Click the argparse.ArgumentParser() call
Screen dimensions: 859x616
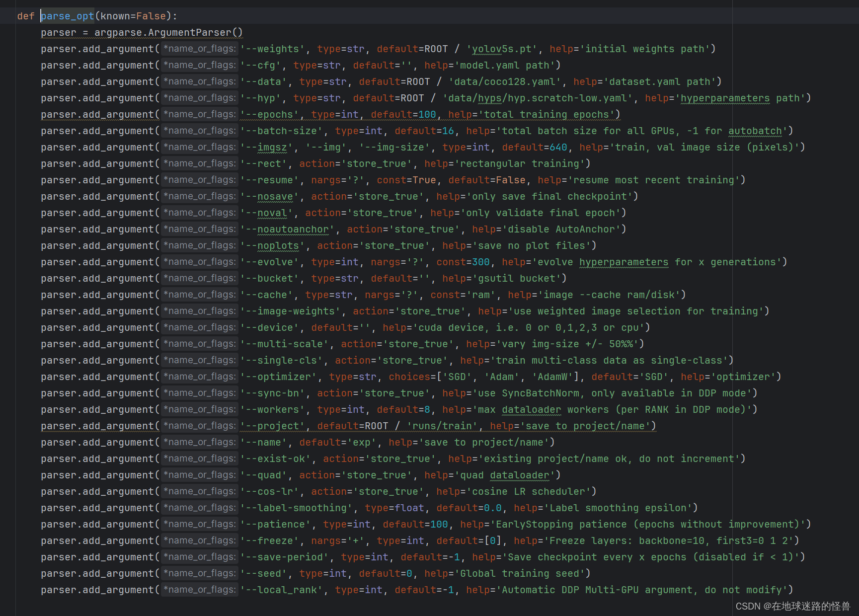point(168,32)
